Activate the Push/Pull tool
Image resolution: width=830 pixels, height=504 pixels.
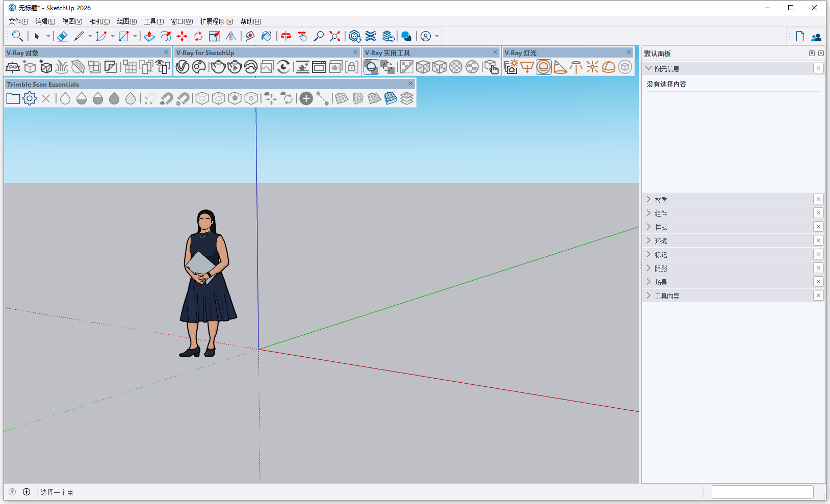coord(149,36)
